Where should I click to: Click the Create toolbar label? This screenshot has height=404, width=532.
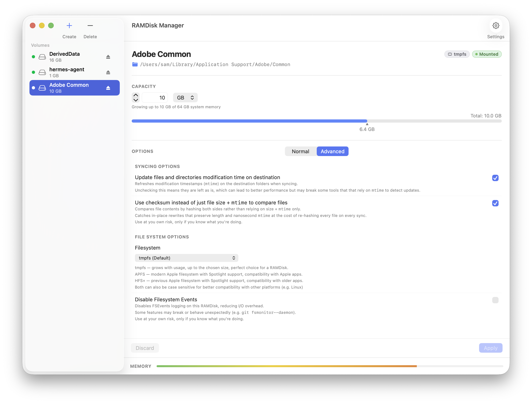point(69,37)
